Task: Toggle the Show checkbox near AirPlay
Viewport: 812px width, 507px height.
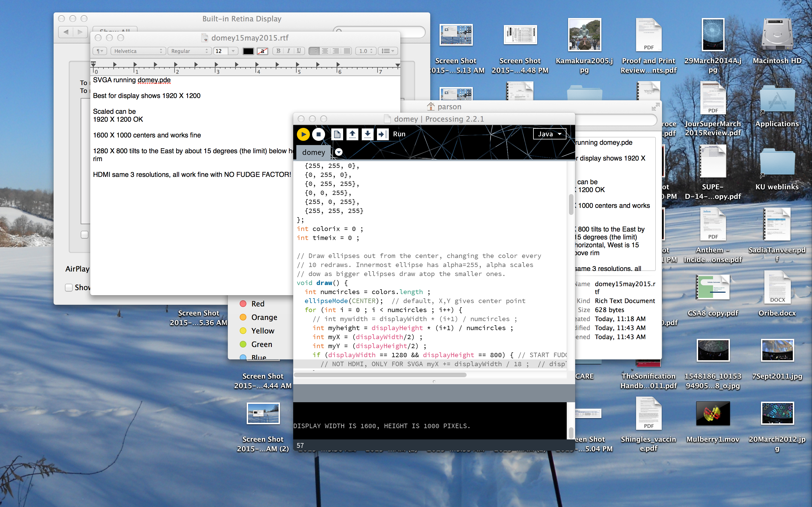Action: pyautogui.click(x=69, y=287)
